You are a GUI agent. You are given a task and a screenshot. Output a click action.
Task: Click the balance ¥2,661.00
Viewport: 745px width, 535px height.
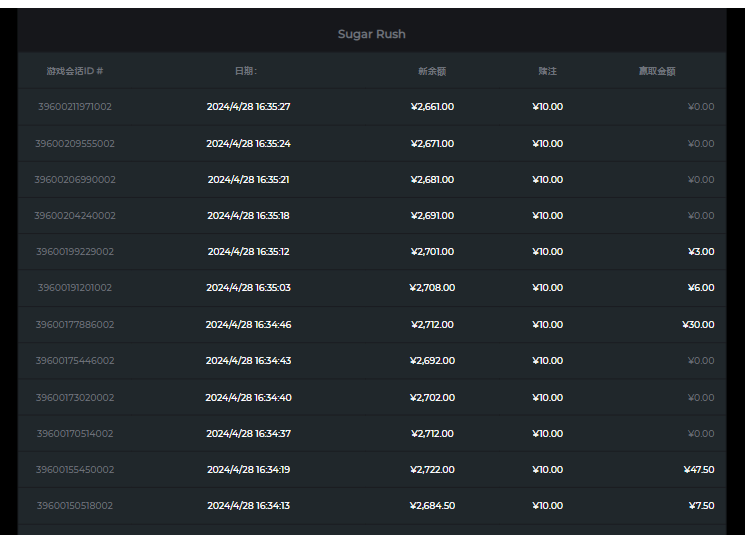tap(432, 107)
